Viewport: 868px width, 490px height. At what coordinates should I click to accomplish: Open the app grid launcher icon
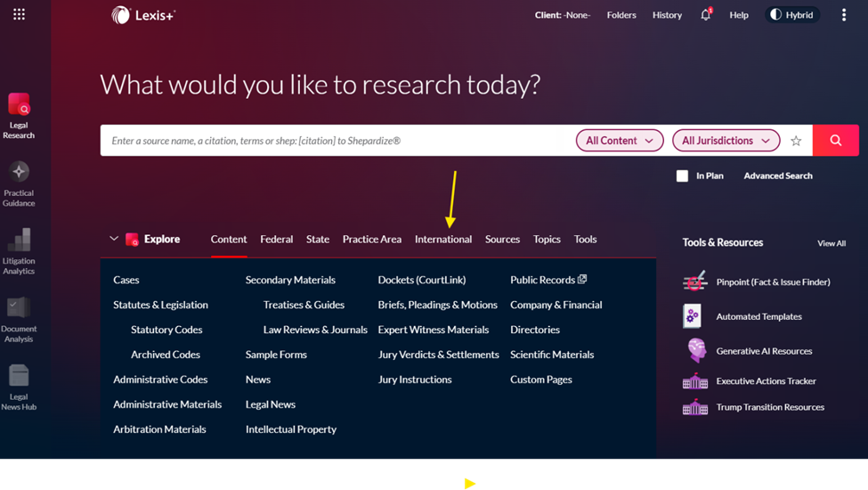(x=19, y=14)
